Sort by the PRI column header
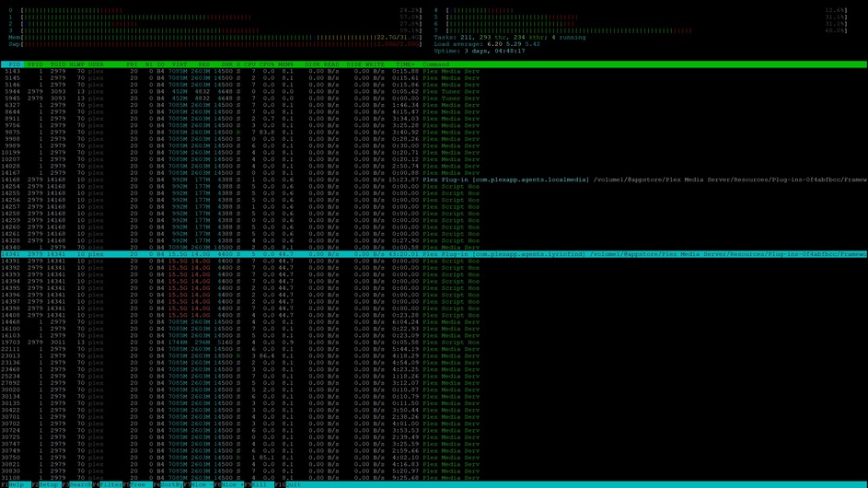This screenshot has width=868, height=488. pyautogui.click(x=132, y=64)
